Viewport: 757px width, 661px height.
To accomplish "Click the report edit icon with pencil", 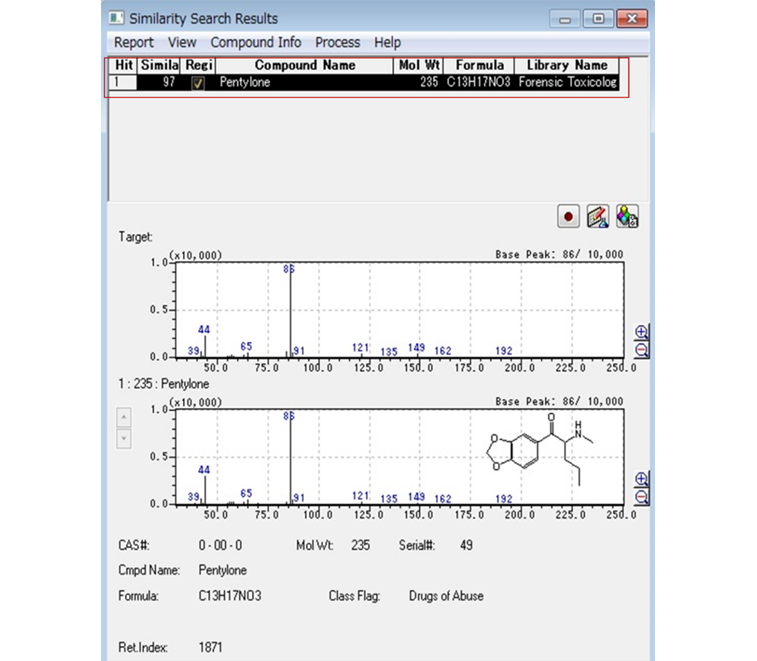I will click(598, 216).
